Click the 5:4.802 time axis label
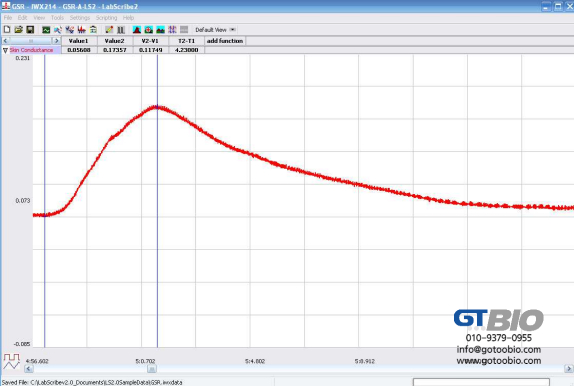The width and height of the screenshot is (574, 386). (255, 361)
